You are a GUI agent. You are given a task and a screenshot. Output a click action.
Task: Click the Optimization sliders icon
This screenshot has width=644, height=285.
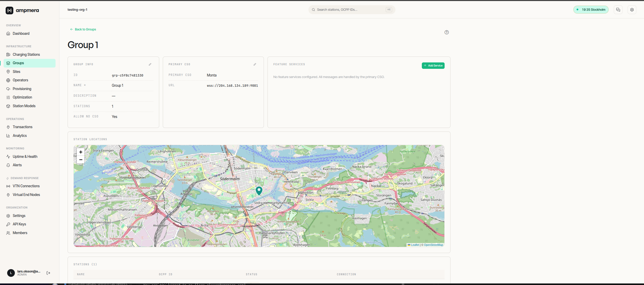click(8, 97)
